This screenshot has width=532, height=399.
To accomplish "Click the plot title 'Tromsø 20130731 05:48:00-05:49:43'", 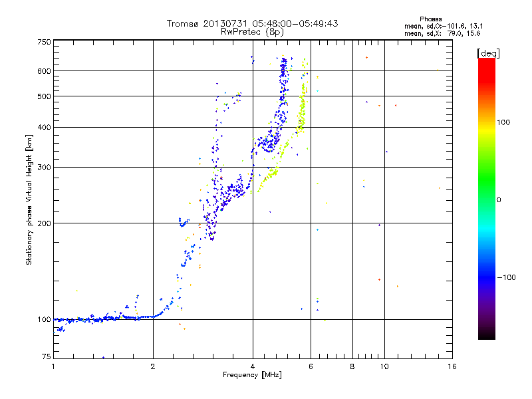I will pyautogui.click(x=252, y=23).
